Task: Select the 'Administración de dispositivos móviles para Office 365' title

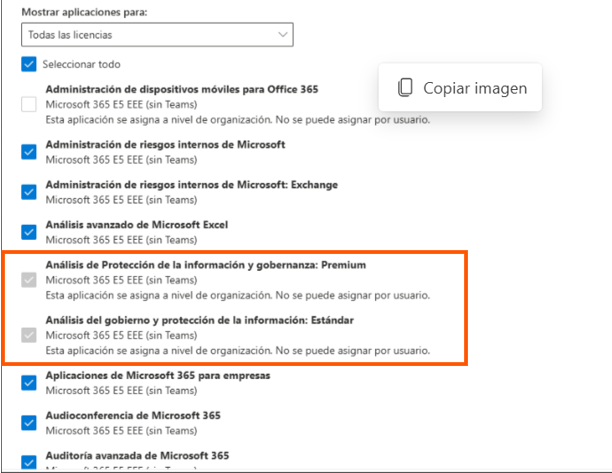Action: [182, 89]
